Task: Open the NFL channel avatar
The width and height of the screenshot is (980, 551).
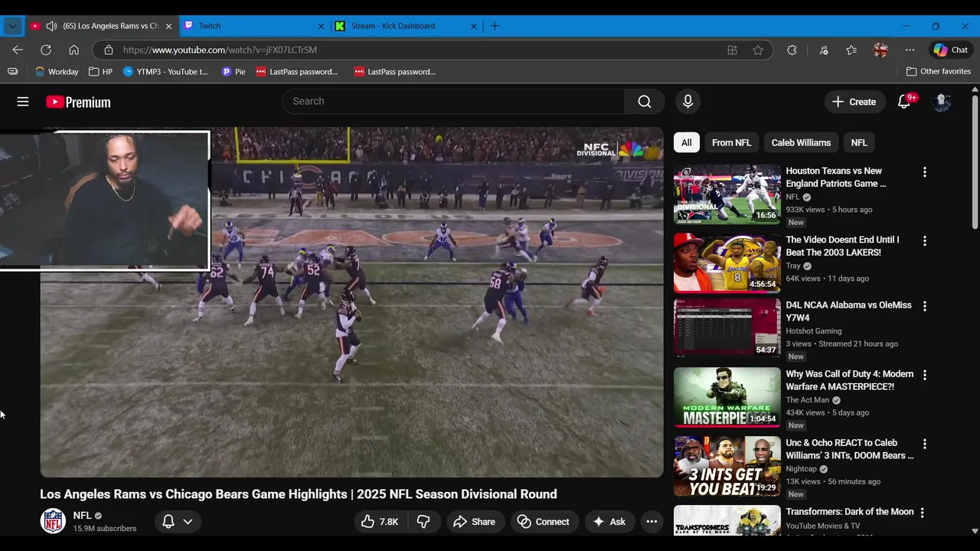Action: (53, 521)
